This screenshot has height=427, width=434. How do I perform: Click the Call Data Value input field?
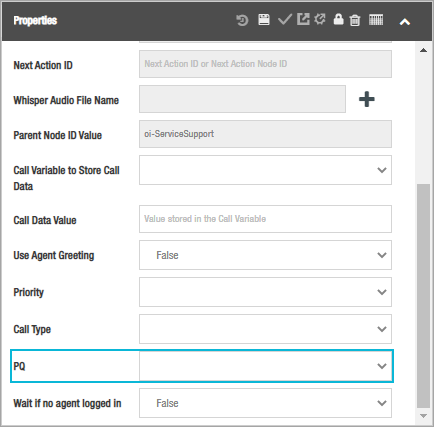[x=265, y=219]
